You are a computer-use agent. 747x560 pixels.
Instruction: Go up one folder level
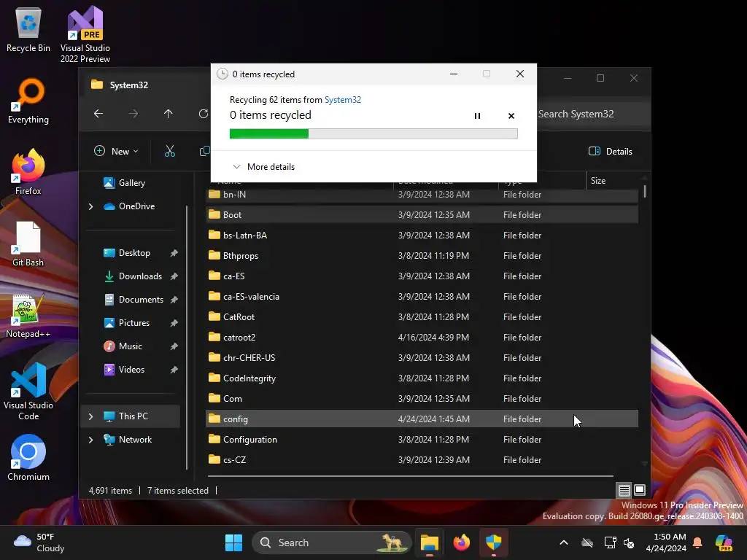pos(169,114)
